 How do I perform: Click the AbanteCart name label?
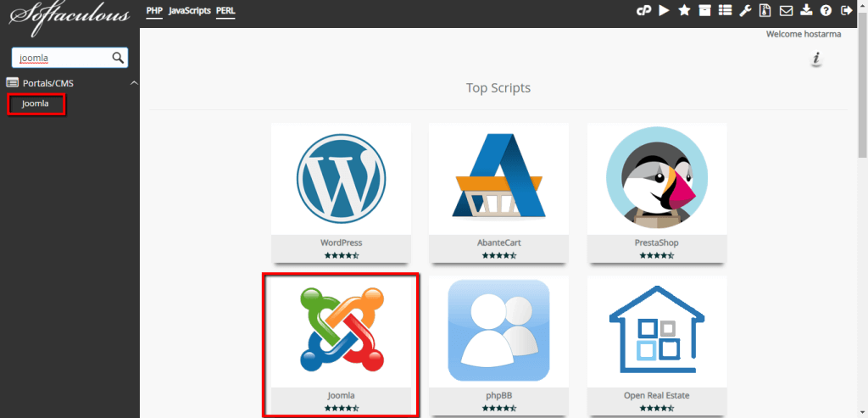click(498, 242)
